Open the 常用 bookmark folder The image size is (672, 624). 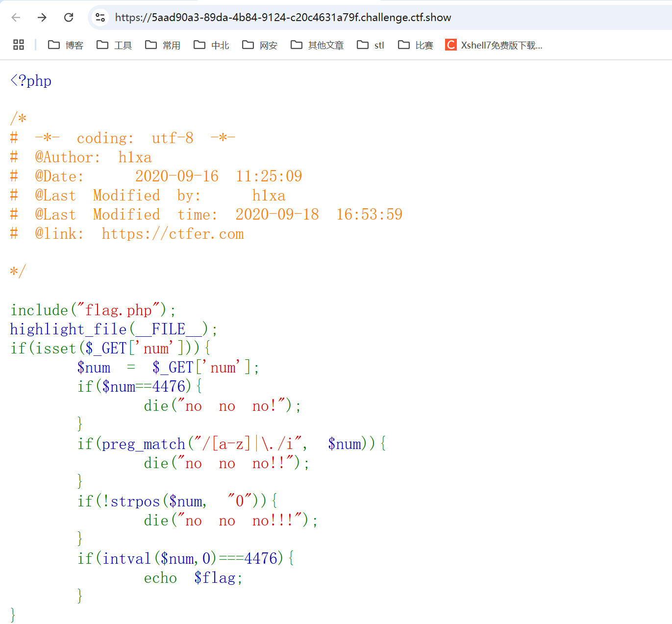coord(163,45)
